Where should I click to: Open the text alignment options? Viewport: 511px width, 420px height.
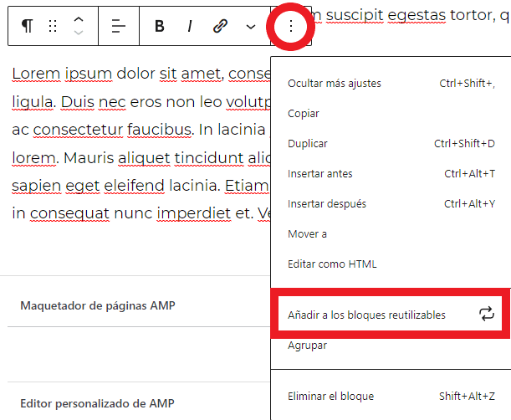(x=119, y=26)
